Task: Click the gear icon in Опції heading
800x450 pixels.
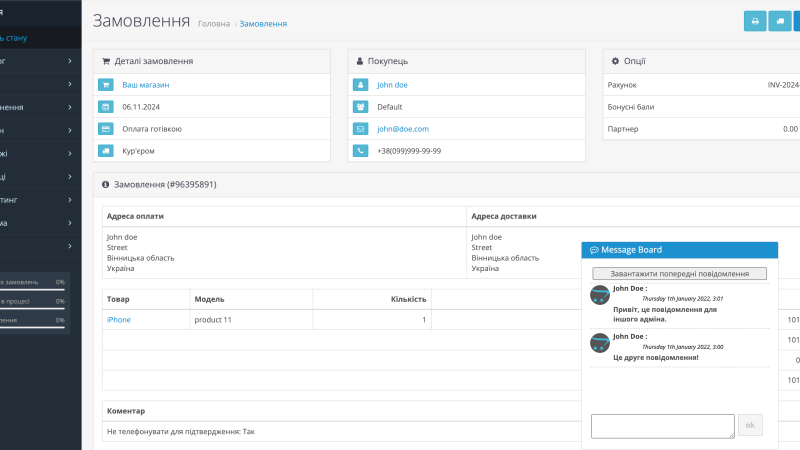Action: tap(615, 61)
